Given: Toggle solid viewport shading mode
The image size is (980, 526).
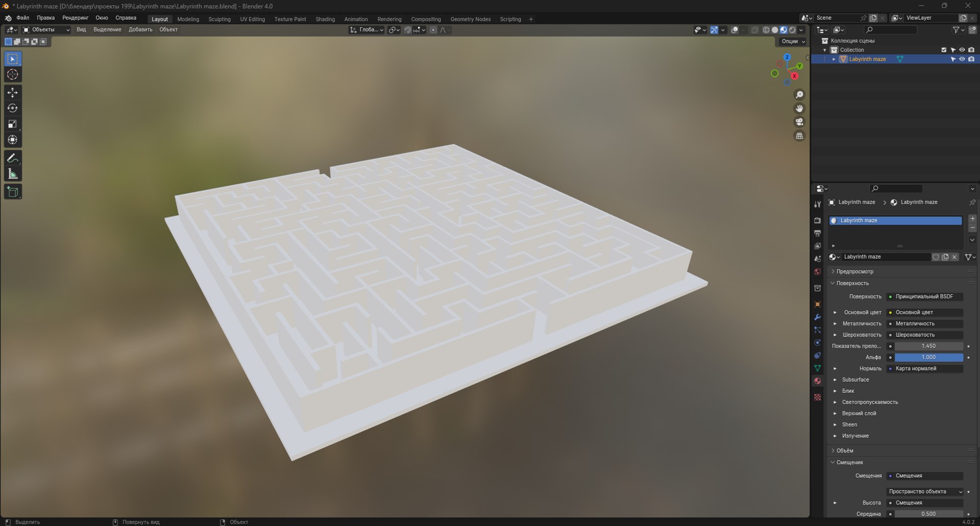Looking at the screenshot, I should pyautogui.click(x=775, y=30).
